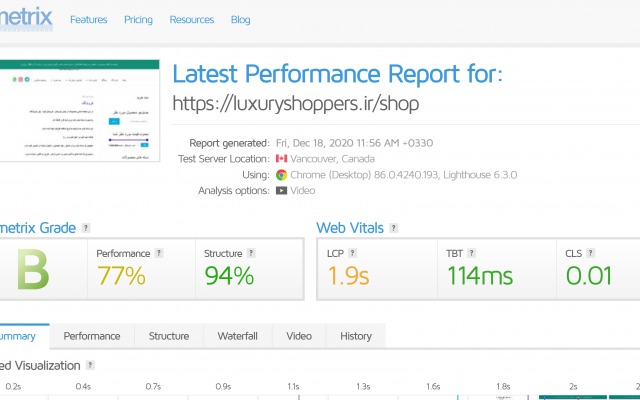Open the Video tab
The image size is (640, 400).
point(299,336)
